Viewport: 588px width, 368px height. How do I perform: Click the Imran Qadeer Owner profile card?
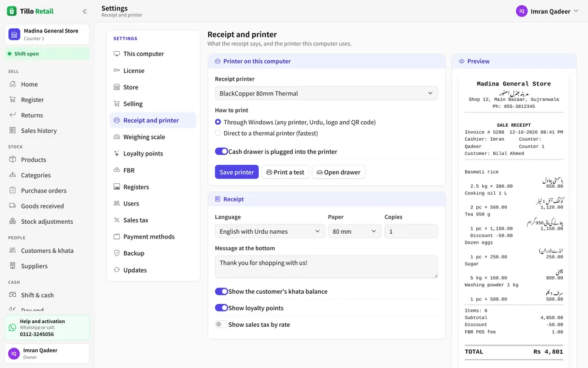(47, 353)
